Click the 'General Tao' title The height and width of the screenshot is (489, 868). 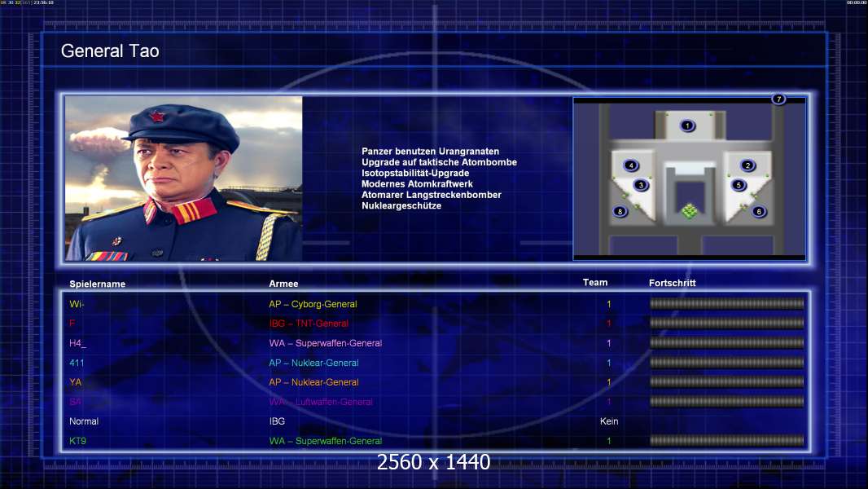point(110,51)
